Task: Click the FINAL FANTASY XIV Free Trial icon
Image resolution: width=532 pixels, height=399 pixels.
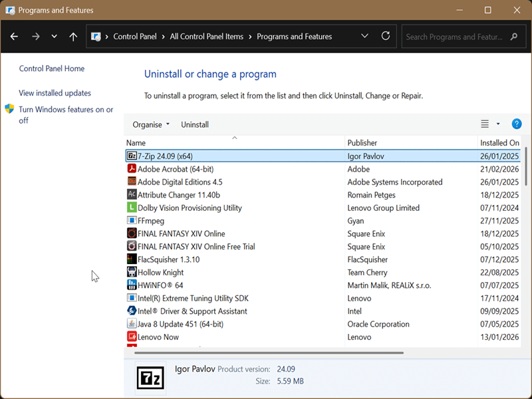Action: 132,246
